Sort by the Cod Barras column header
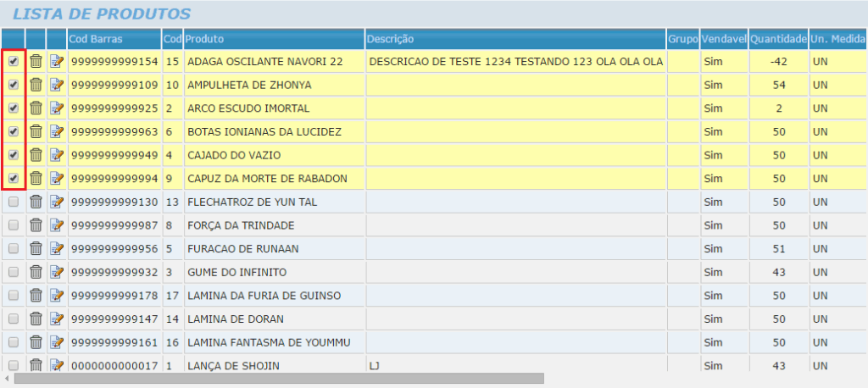 (115, 39)
